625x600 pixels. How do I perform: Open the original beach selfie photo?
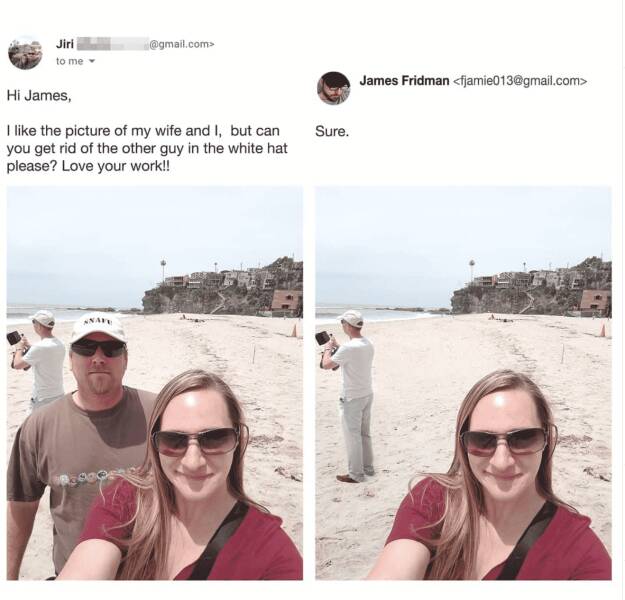[155, 383]
